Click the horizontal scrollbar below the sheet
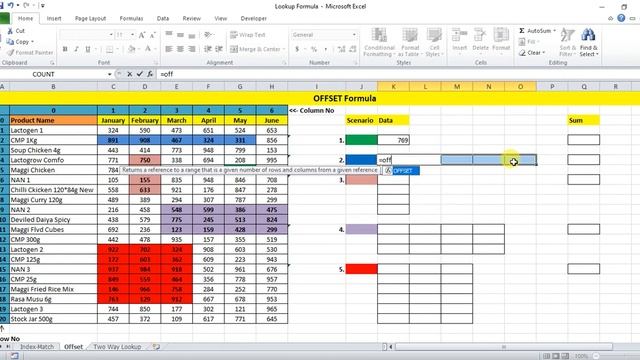 tap(504, 347)
